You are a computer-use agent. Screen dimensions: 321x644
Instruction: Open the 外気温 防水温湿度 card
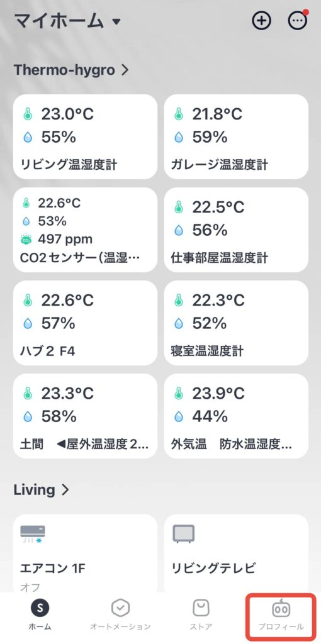coord(236,416)
